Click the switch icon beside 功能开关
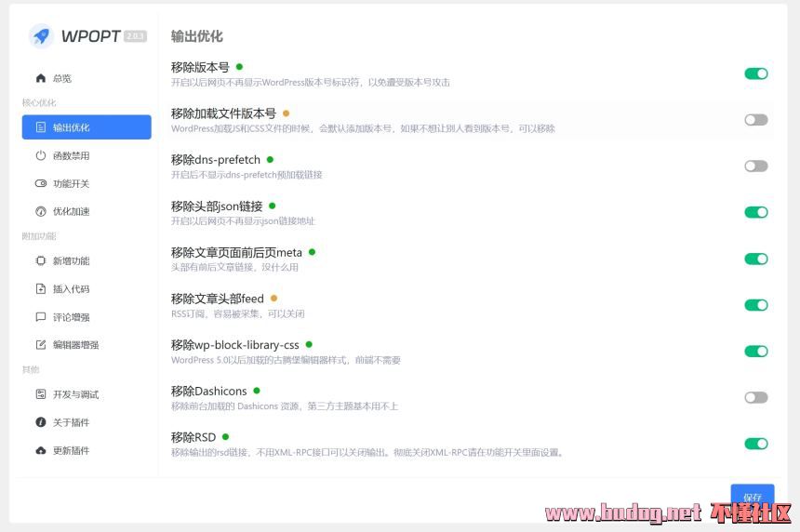 41,183
